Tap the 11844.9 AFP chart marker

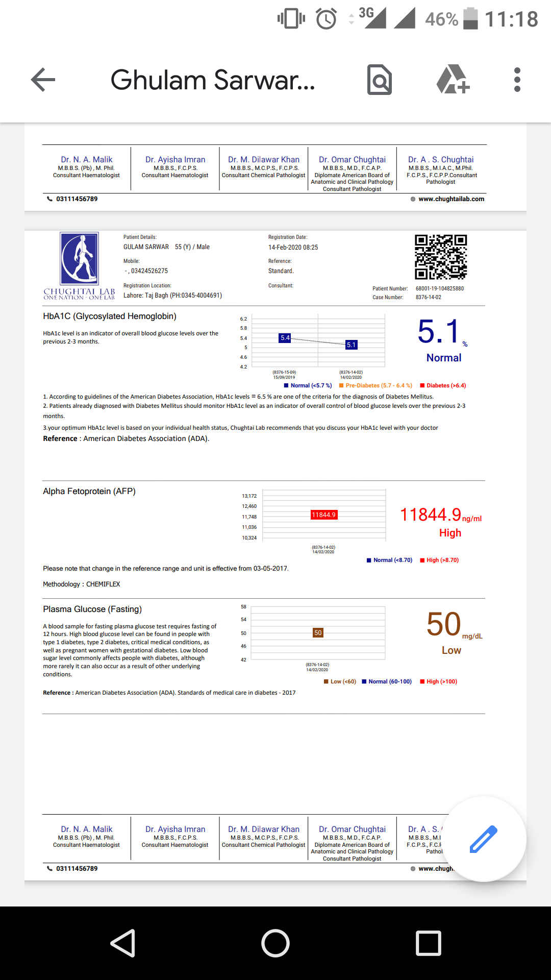pos(324,515)
